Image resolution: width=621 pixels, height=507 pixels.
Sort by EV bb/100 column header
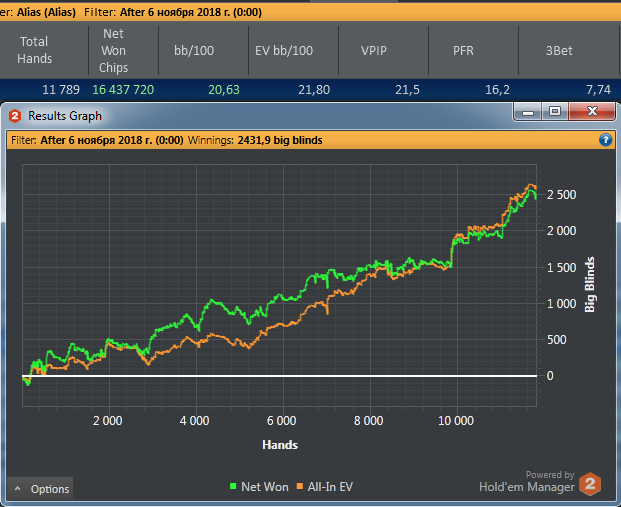point(284,50)
